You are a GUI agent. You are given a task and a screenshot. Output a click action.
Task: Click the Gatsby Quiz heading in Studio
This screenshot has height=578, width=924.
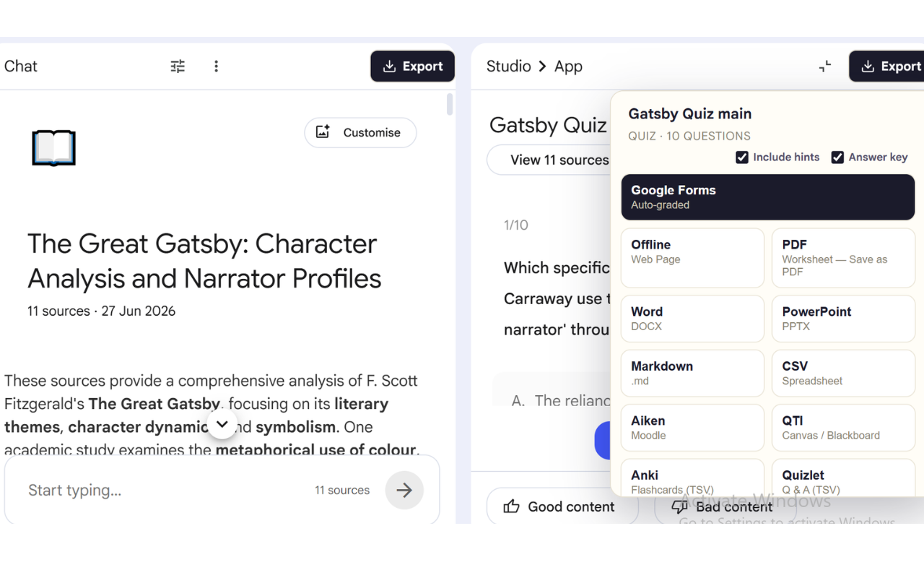(548, 125)
